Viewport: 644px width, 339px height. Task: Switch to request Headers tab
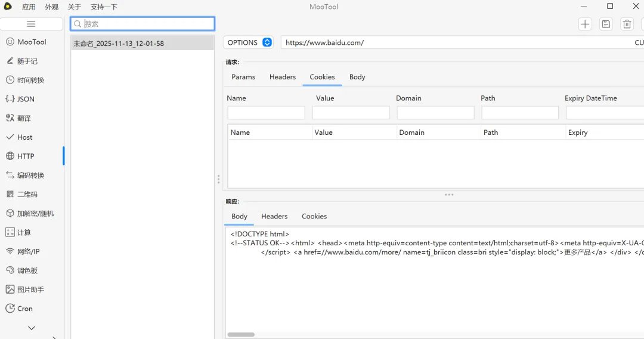283,77
